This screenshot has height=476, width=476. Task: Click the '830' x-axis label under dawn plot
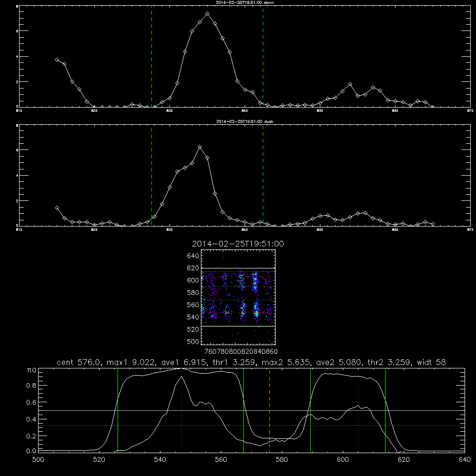169,111
